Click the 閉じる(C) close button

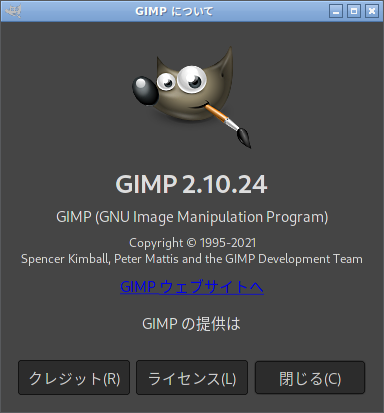pyautogui.click(x=310, y=377)
